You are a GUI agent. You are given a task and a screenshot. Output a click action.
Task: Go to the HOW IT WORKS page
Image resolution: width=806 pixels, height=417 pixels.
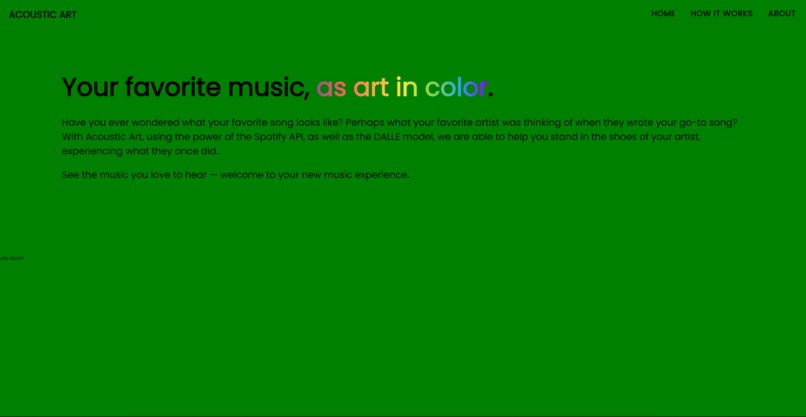click(721, 14)
